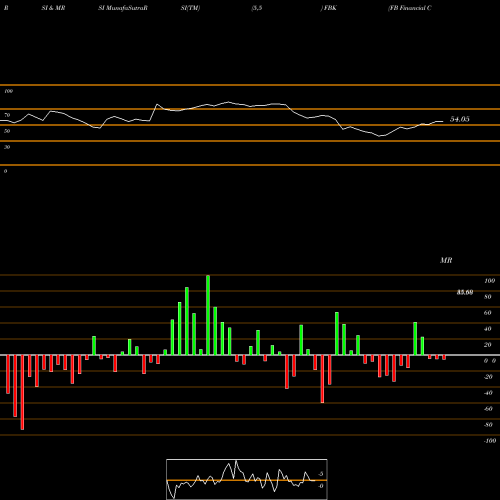The height and width of the screenshot is (500, 500).
Task: Select the '(FB Financial C' company name
Action: (x=410, y=8)
